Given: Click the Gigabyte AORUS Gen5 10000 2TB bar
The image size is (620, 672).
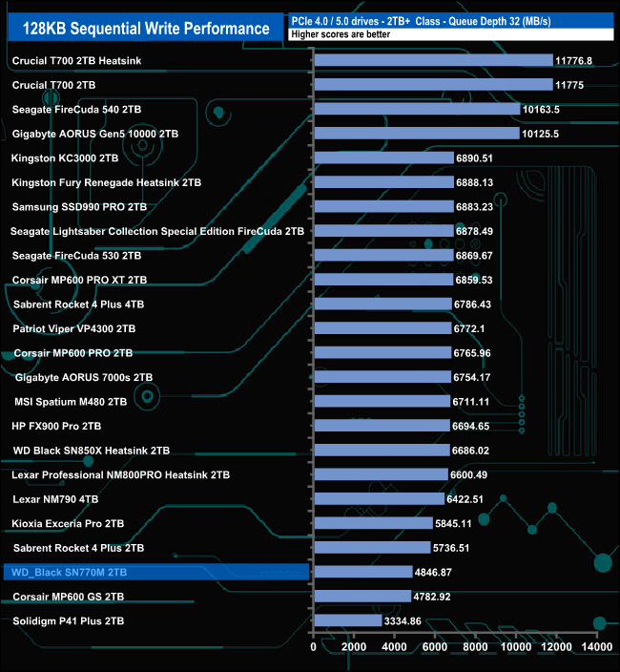Looking at the screenshot, I should point(417,134).
